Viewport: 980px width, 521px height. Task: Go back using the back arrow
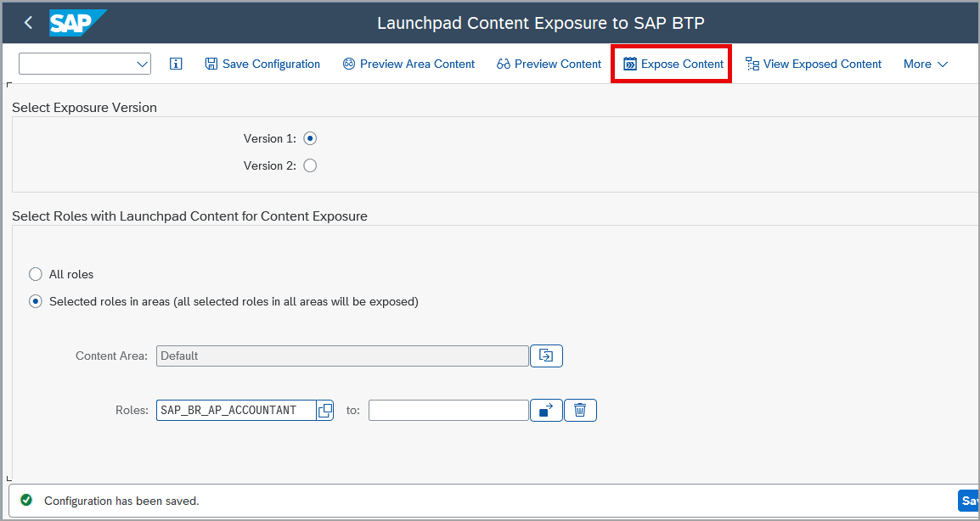(28, 23)
